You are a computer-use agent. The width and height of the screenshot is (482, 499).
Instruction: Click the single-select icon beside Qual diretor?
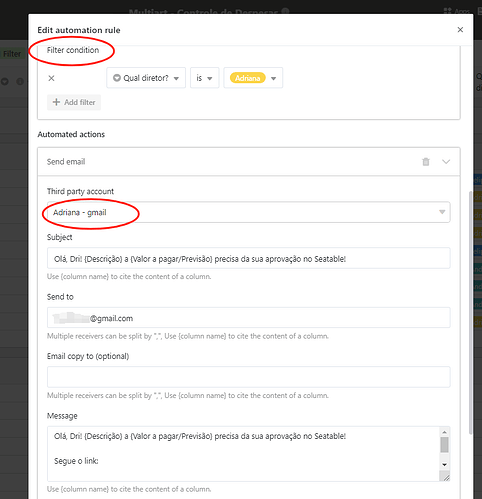117,78
